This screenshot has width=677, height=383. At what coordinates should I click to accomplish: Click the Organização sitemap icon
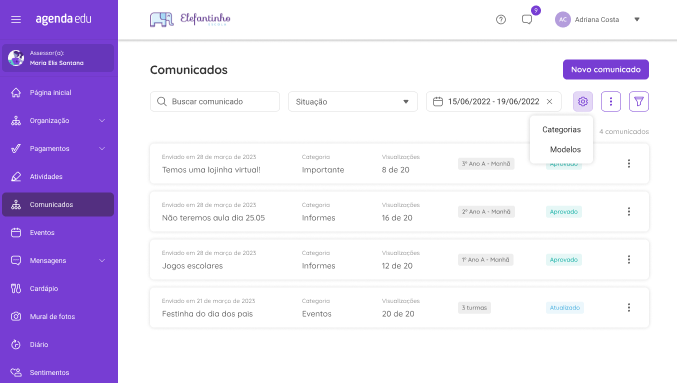tap(16, 120)
